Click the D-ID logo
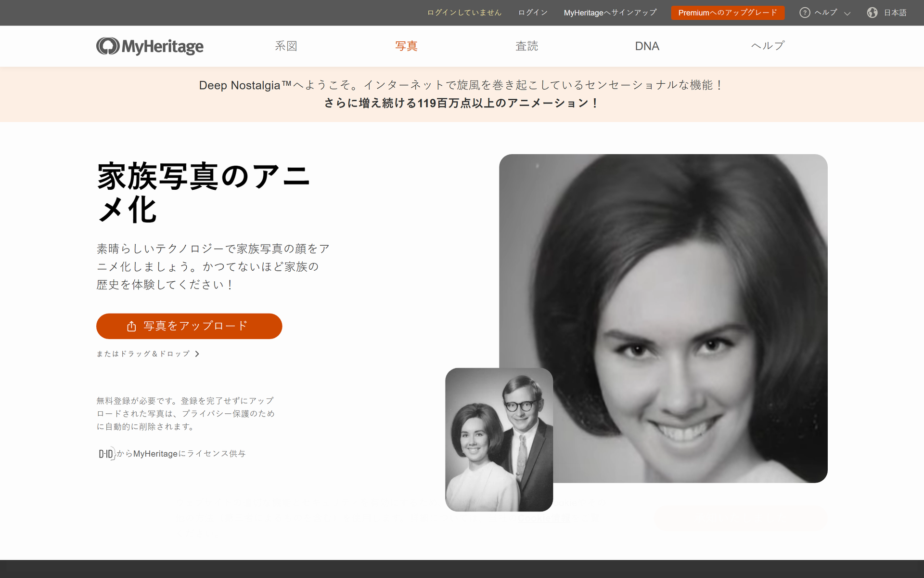The width and height of the screenshot is (924, 578). pos(106,454)
